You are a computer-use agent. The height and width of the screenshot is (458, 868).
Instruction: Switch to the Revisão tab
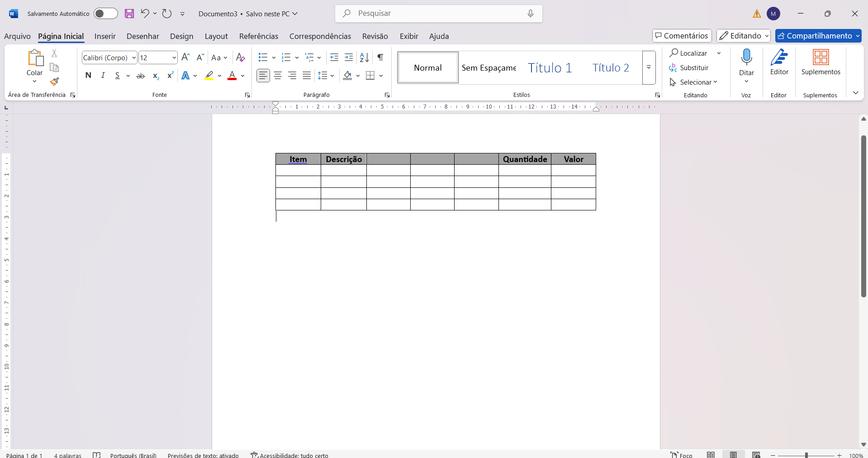pyautogui.click(x=375, y=36)
